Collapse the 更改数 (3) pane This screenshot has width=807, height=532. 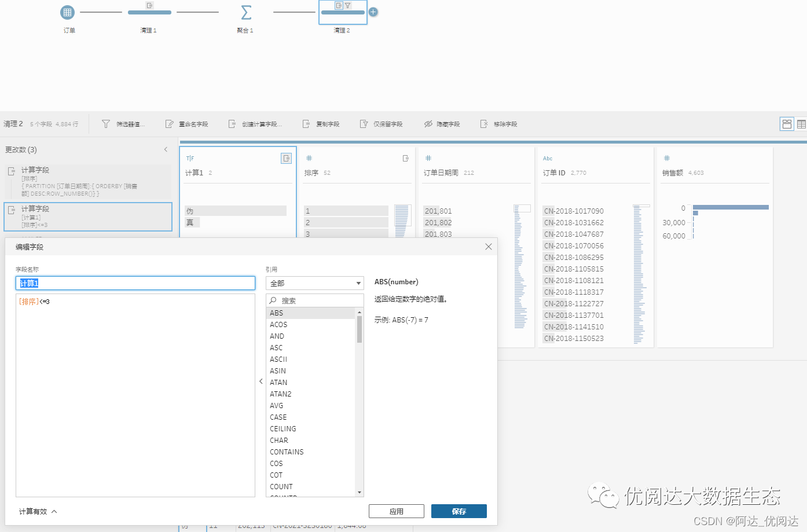pyautogui.click(x=166, y=149)
